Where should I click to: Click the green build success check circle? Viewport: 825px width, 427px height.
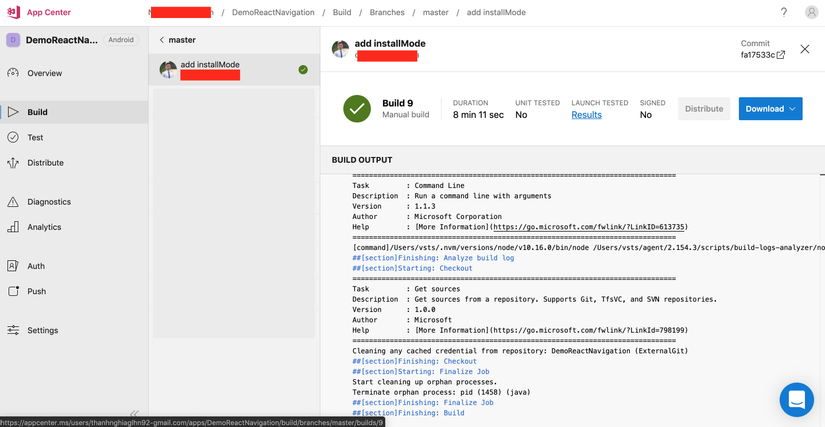357,109
